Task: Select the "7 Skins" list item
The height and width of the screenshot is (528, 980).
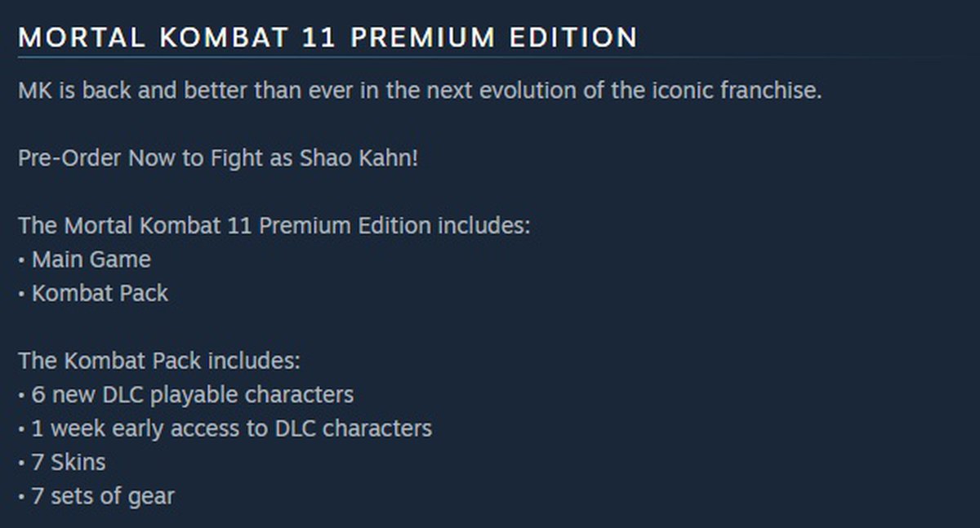Action: click(69, 463)
